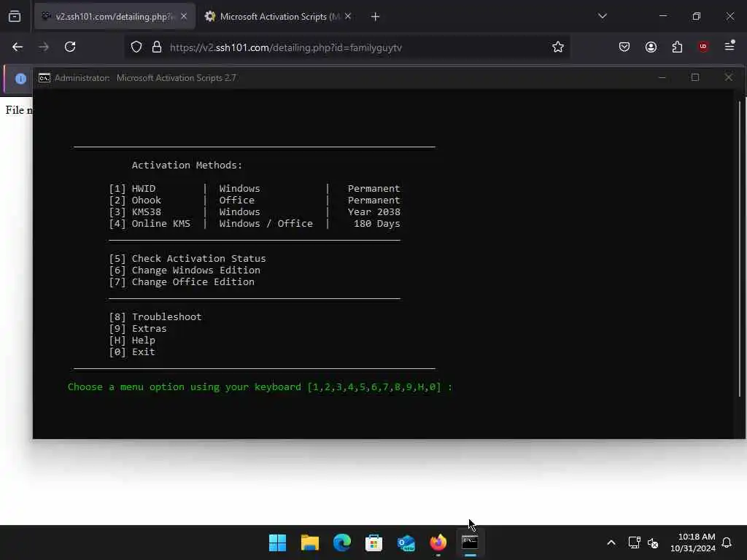
Task: Open the Firefox account icon
Action: click(x=651, y=47)
